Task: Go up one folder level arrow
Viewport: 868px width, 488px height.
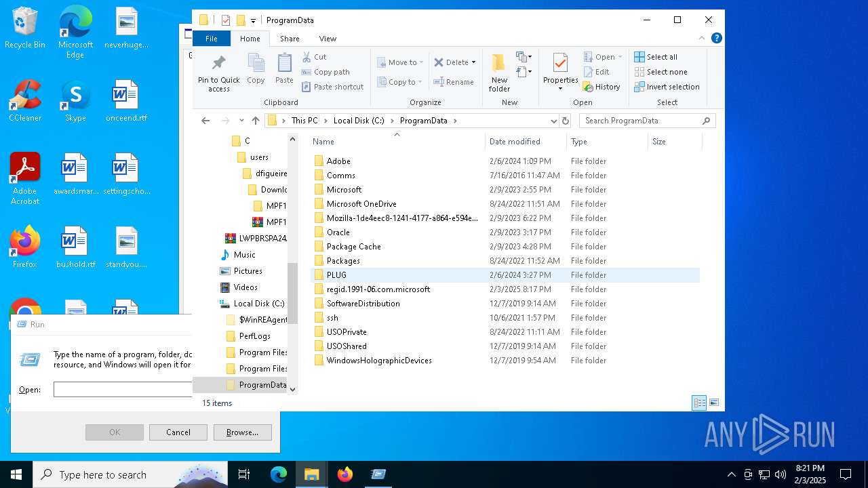Action: pos(255,121)
